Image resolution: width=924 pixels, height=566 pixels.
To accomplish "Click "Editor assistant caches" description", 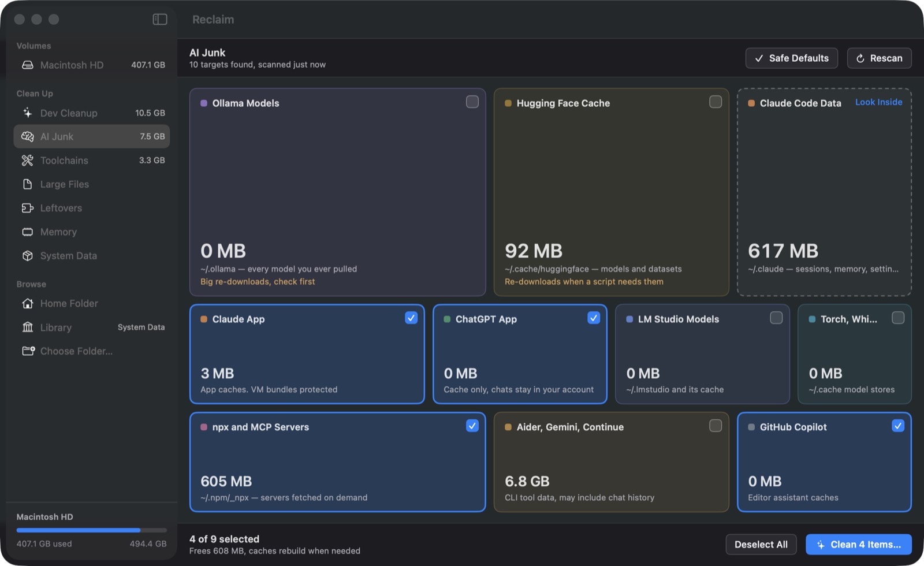I will click(793, 498).
